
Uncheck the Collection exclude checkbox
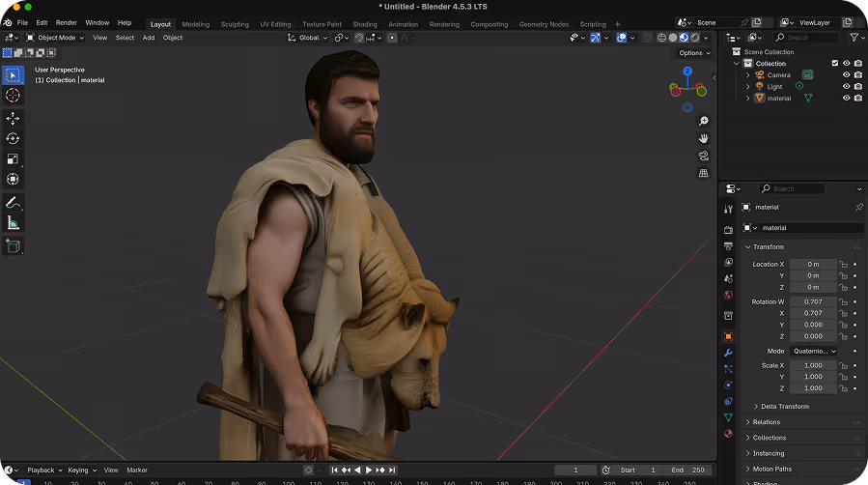(x=835, y=63)
